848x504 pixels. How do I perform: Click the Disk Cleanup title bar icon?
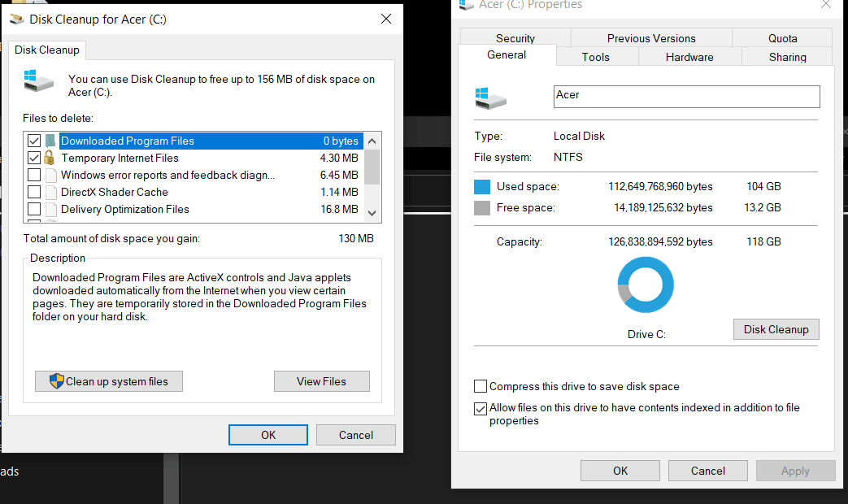pyautogui.click(x=16, y=18)
